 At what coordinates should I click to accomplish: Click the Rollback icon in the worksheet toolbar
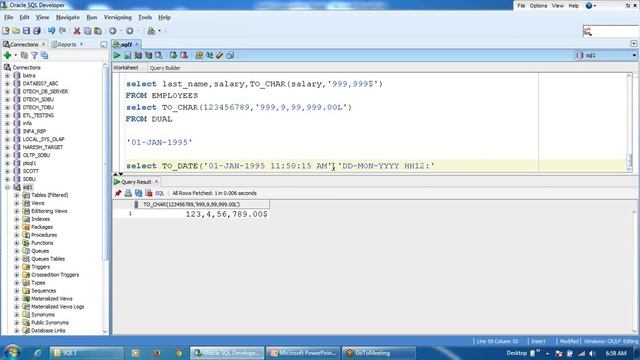pos(184,56)
